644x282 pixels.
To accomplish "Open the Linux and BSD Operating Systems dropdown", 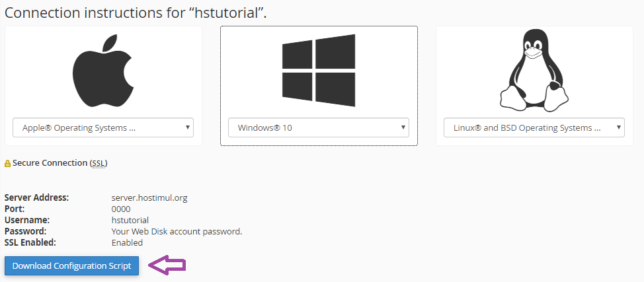I will (x=530, y=127).
